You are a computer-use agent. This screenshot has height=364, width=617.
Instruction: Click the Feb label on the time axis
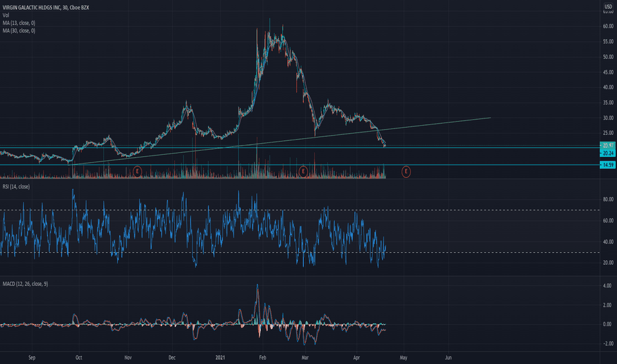(x=262, y=357)
